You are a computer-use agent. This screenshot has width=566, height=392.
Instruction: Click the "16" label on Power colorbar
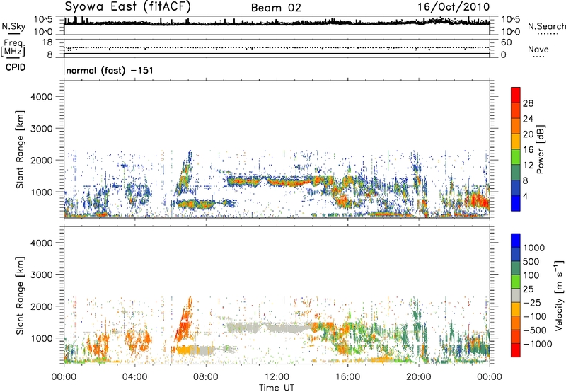[528, 150]
